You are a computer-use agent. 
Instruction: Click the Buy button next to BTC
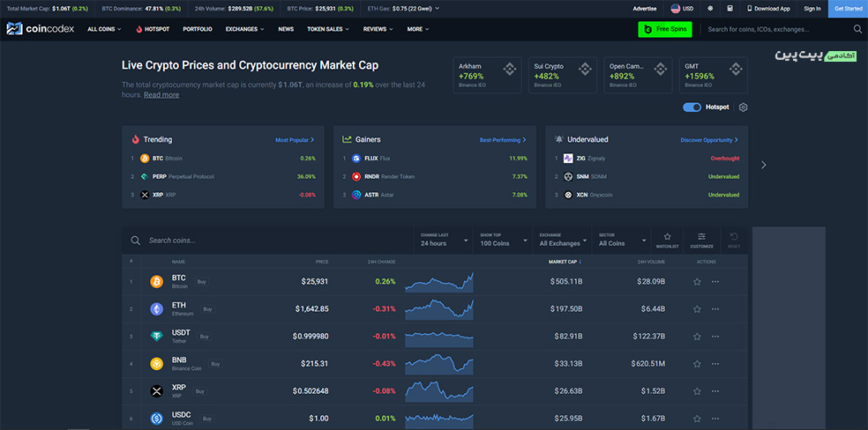tap(201, 282)
